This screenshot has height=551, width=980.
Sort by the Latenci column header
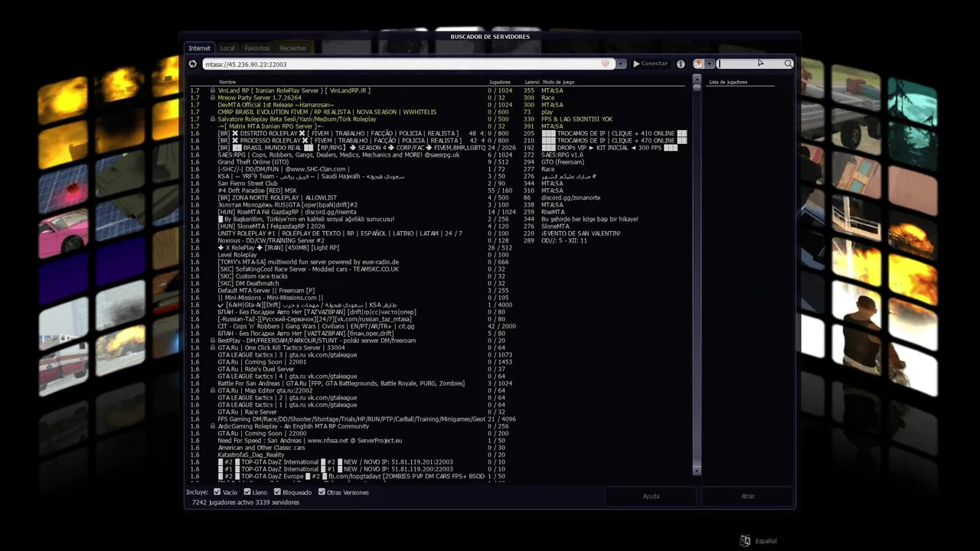[532, 82]
